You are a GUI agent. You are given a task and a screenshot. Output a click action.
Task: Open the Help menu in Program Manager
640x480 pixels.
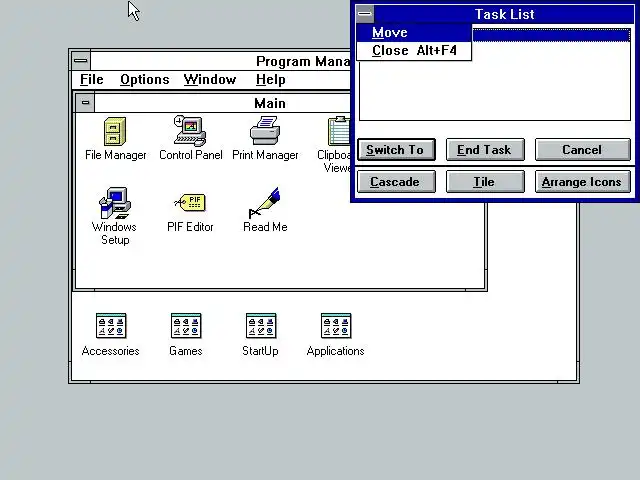pos(271,80)
